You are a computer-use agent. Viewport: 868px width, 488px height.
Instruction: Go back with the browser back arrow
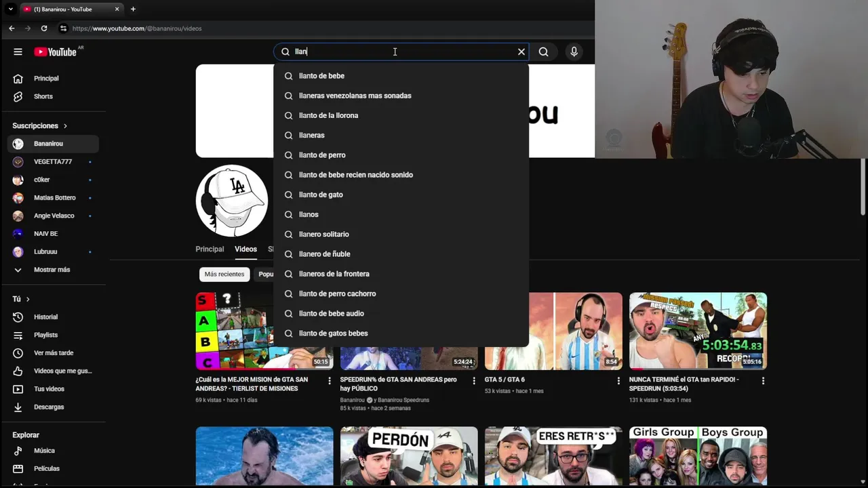(12, 28)
